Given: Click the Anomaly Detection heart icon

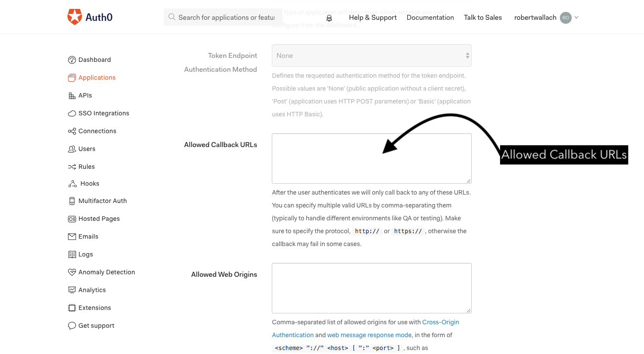Looking at the screenshot, I should click(x=72, y=272).
